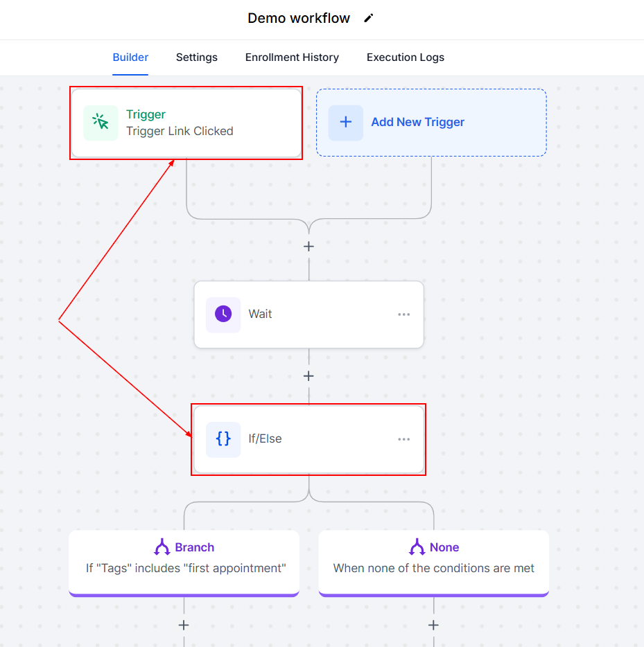Click the plus icon in Add New Trigger
The image size is (644, 647).
(346, 123)
